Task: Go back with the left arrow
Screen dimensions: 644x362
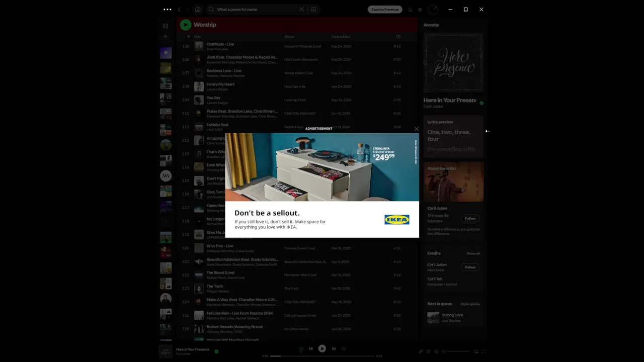Action: tap(179, 10)
